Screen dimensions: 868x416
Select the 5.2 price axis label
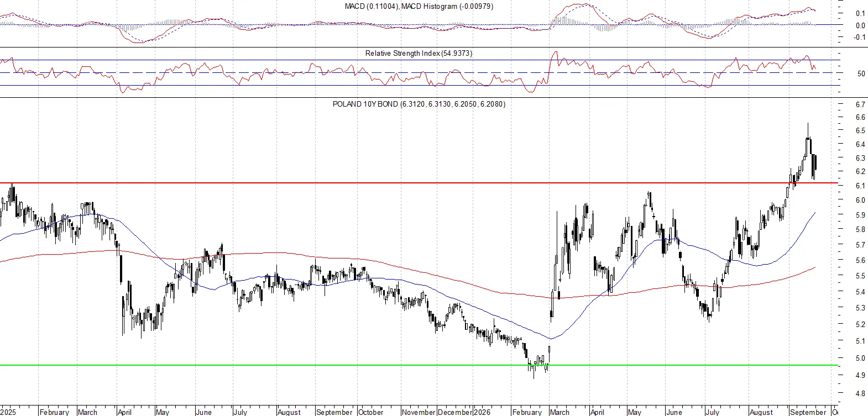(860, 324)
